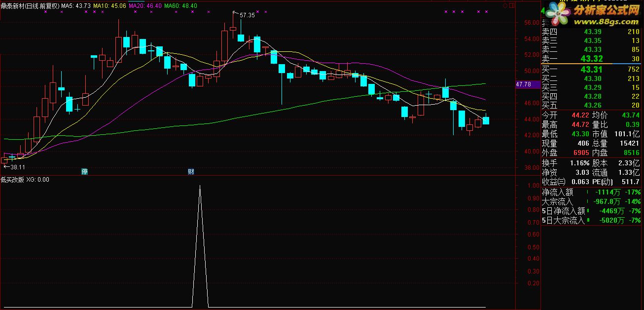Select the 买三 price 43.29
This screenshot has width=644, height=310.
593,87
